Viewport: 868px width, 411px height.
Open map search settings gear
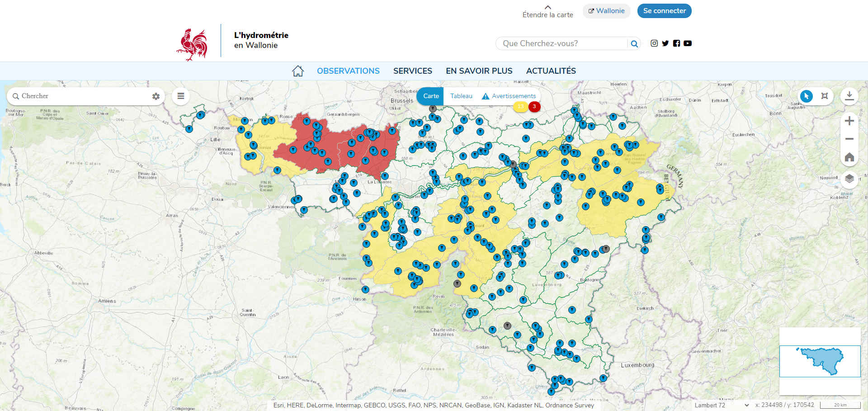(x=156, y=96)
